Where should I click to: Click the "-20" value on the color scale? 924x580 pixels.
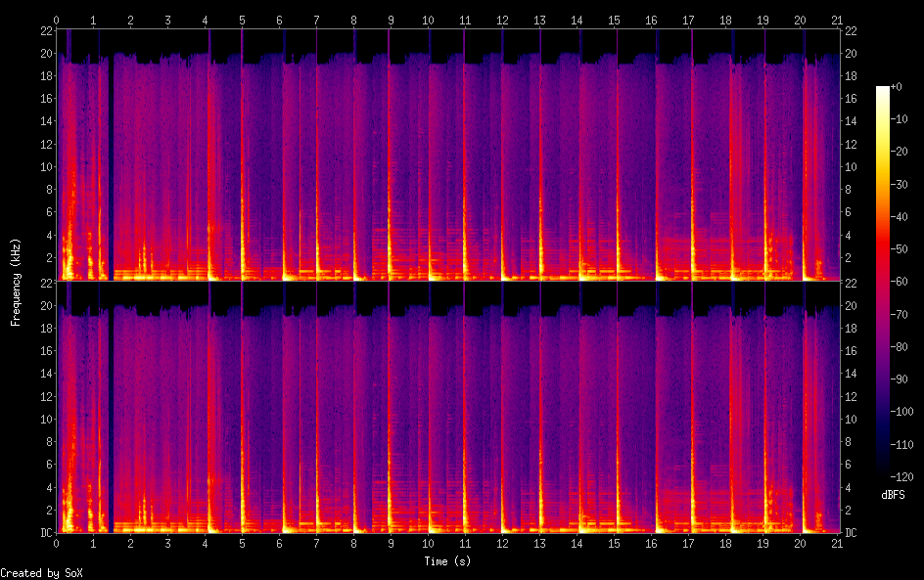[x=899, y=152]
